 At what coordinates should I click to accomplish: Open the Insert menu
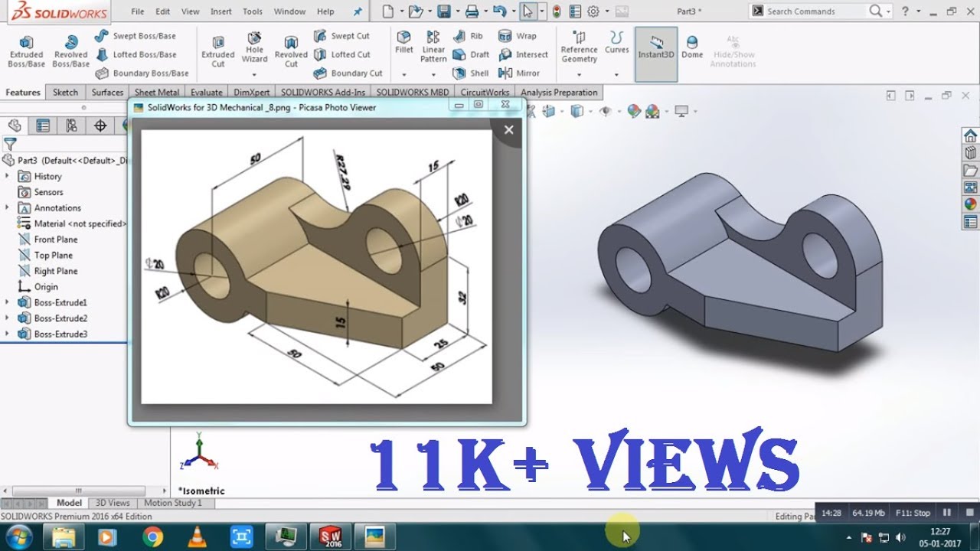click(x=221, y=11)
